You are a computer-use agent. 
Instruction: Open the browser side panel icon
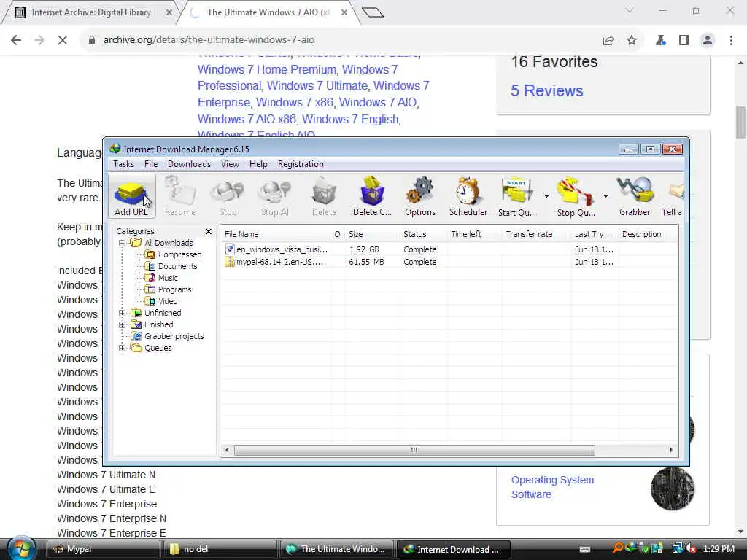tap(684, 41)
